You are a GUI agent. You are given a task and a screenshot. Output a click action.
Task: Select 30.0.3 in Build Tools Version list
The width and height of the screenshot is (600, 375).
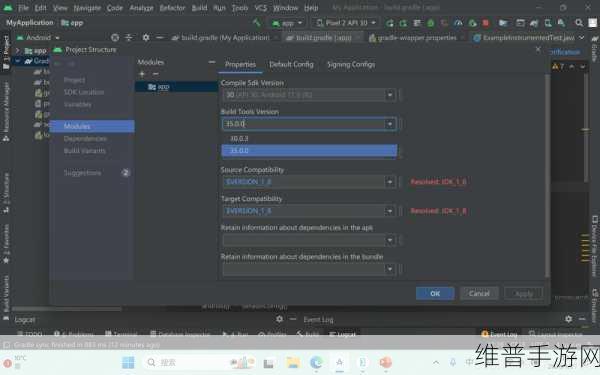[x=309, y=139]
